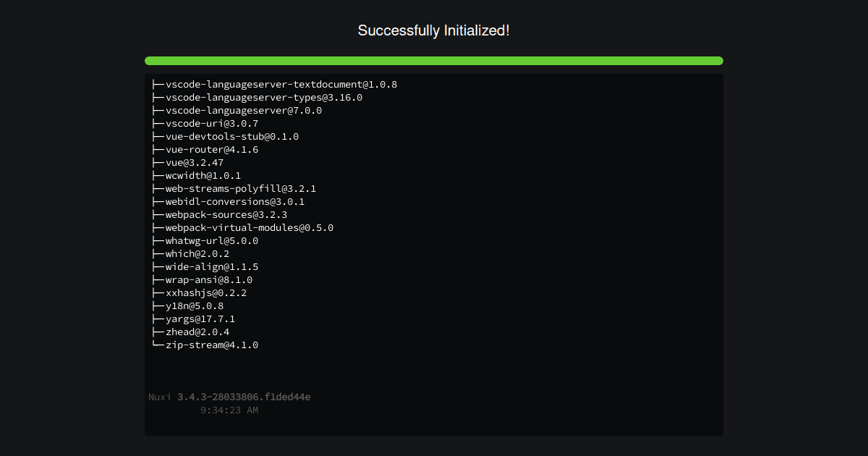868x456 pixels.
Task: Click the green progress bar
Action: 434,61
